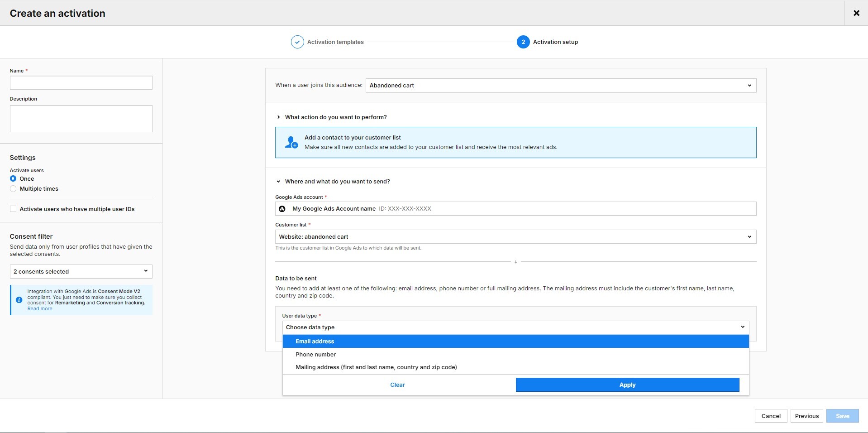Image resolution: width=868 pixels, height=433 pixels.
Task: Click the Apply button
Action: (x=627, y=385)
